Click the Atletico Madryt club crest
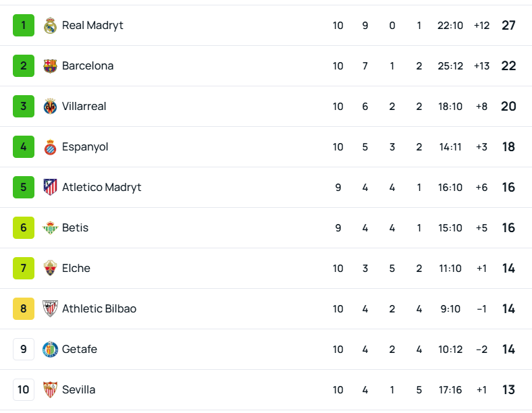This screenshot has width=532, height=413. coord(50,188)
